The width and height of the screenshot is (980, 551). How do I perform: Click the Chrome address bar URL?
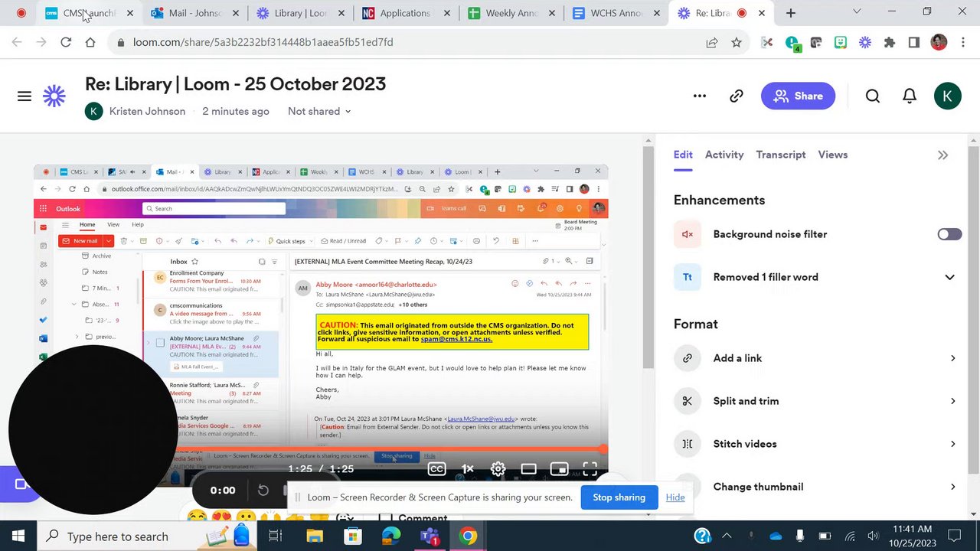(263, 42)
